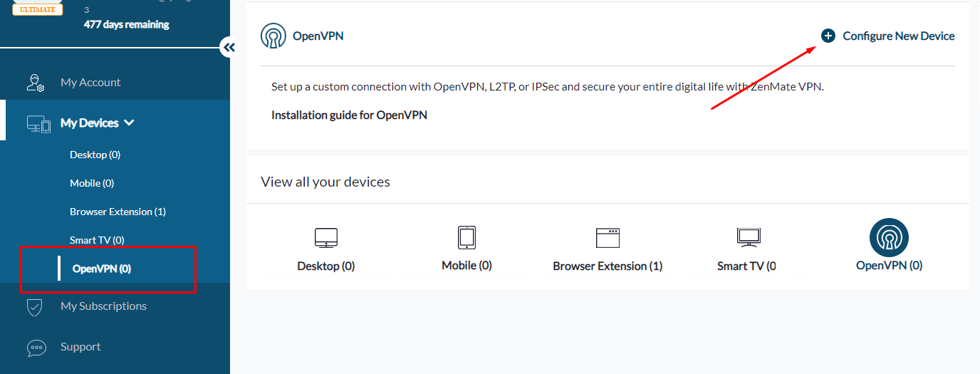Click the plus icon for new device
980x374 pixels.
(828, 36)
